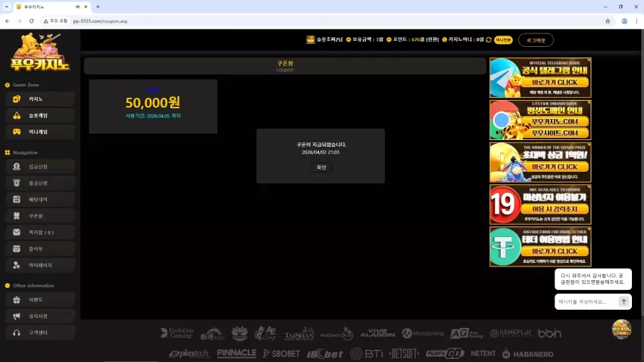Click the chat greeting message bubble
Screen dimensions: 644x362
tap(593, 279)
